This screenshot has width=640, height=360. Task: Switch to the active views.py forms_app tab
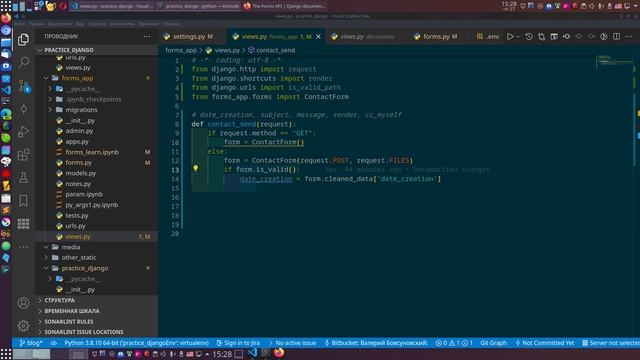[276, 36]
